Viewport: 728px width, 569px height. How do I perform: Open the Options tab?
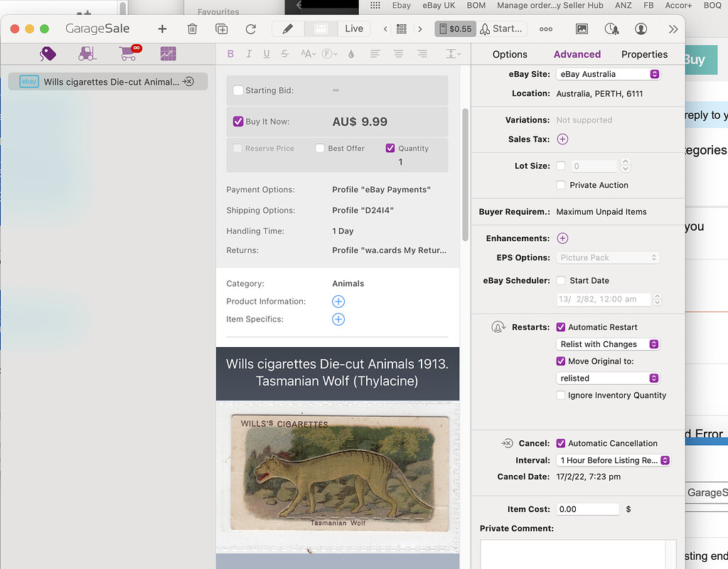tap(510, 54)
